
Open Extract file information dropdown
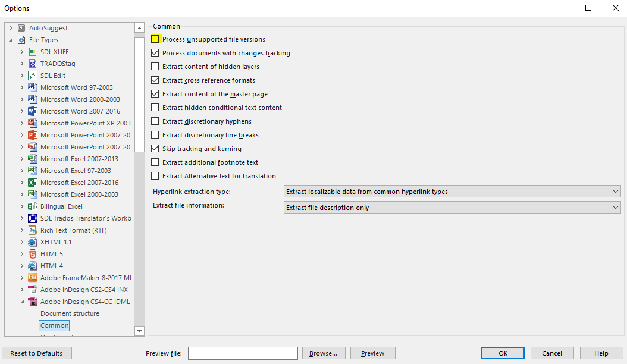point(452,208)
